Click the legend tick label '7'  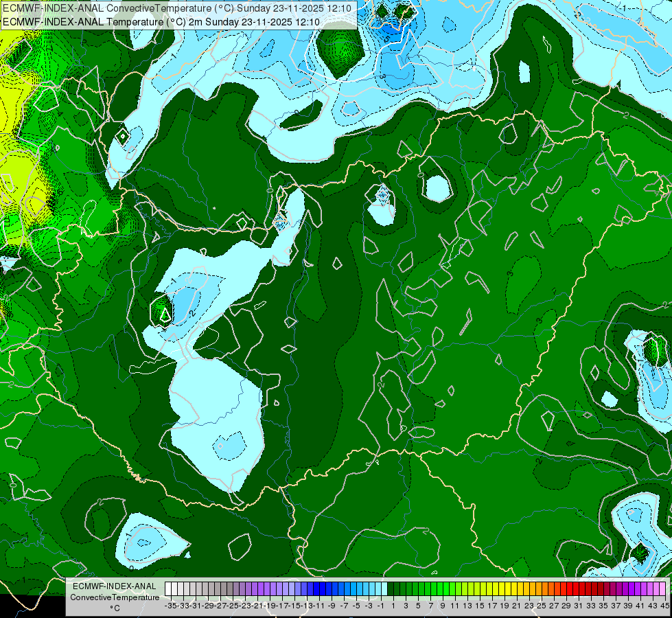point(430,606)
